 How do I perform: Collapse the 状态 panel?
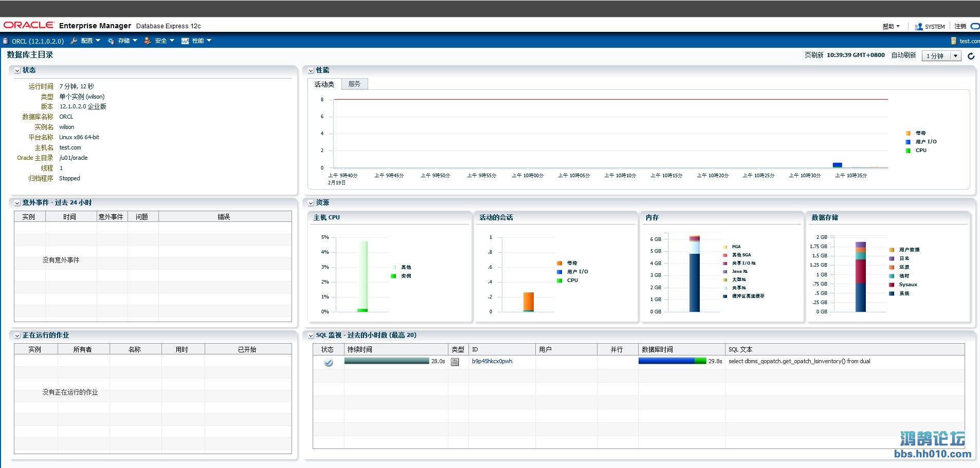point(17,70)
